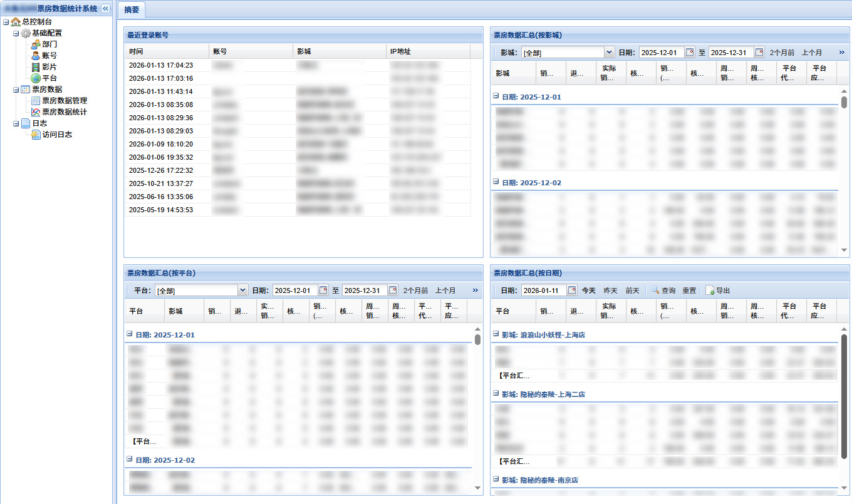Screen dimensions: 852x504
Task: Collapse the left navigation sidebar
Action: (105, 8)
